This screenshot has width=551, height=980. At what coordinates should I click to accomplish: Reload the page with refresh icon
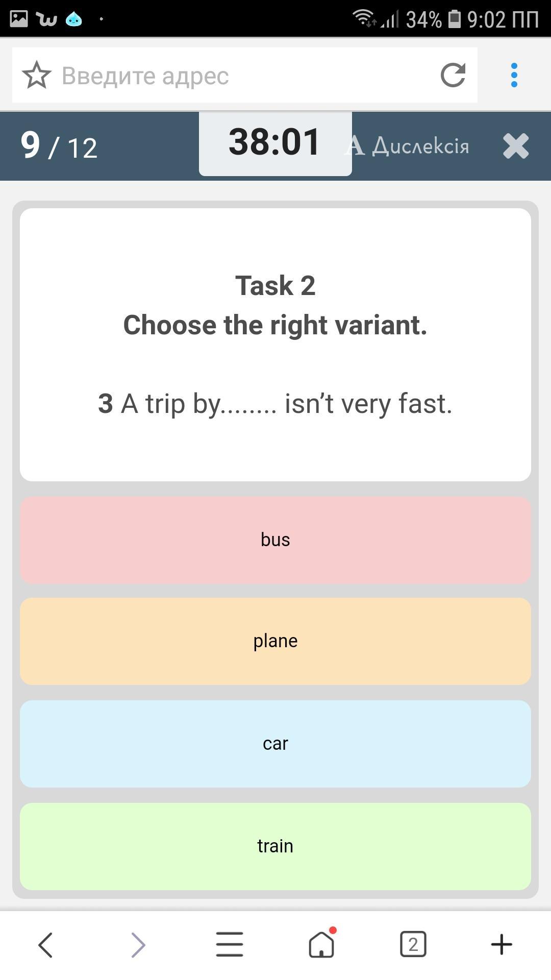pos(453,76)
